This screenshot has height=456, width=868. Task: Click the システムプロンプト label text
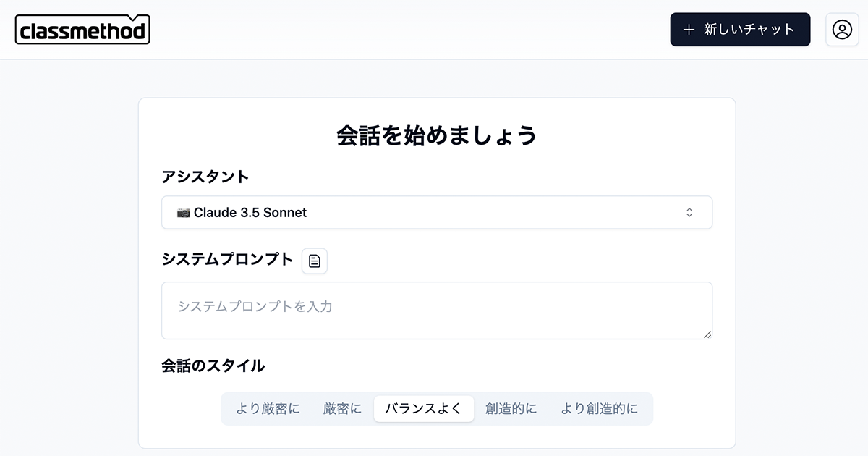tap(227, 259)
